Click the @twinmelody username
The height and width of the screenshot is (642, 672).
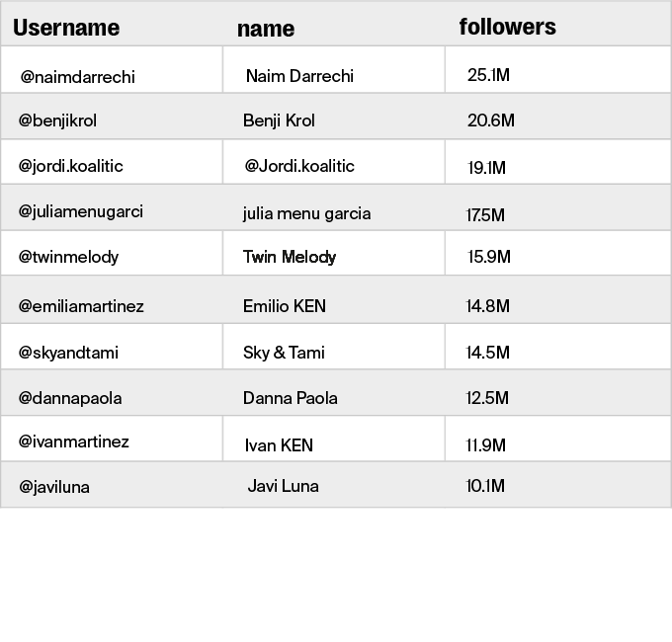(x=68, y=257)
